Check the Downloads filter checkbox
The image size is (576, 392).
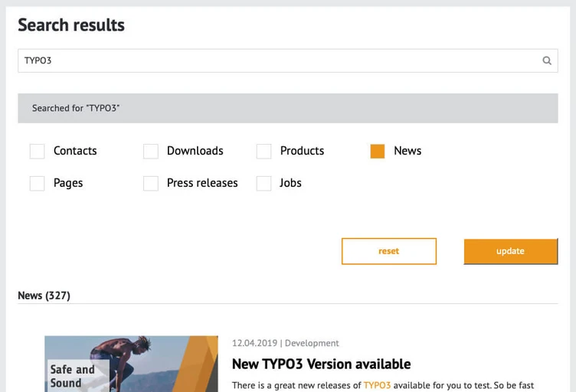[x=151, y=152]
